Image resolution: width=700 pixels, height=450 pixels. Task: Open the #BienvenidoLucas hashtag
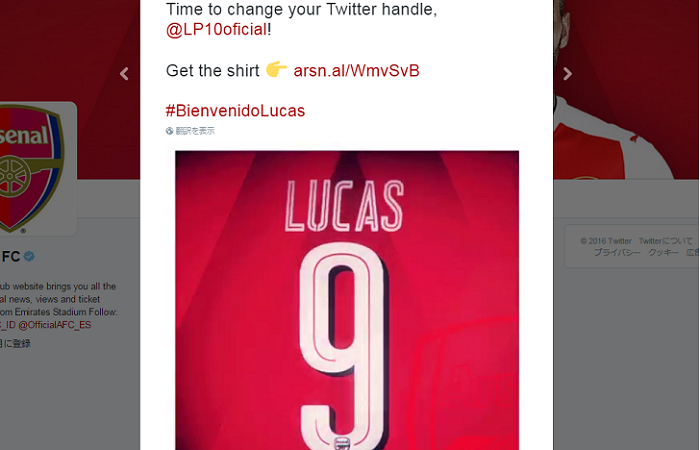click(235, 111)
